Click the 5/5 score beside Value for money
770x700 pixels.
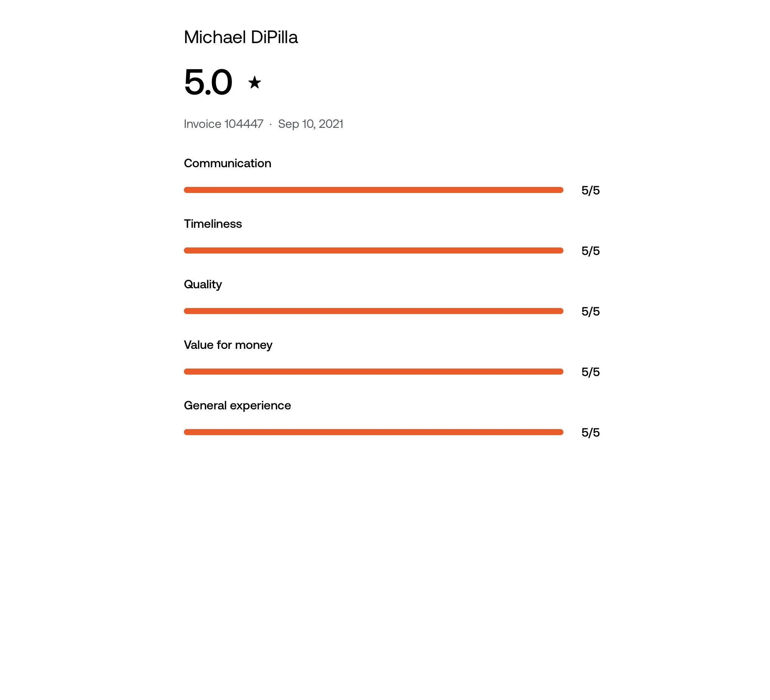pos(591,372)
